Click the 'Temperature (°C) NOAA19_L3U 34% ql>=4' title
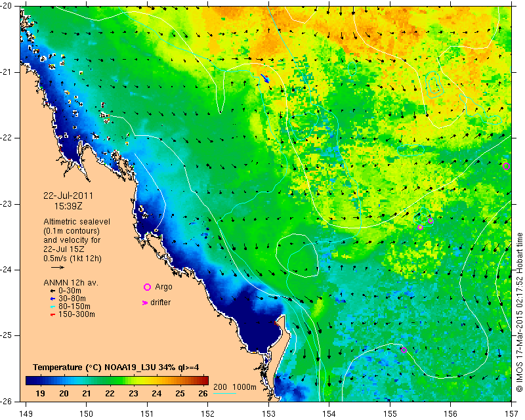525x420 pixels. (116, 367)
